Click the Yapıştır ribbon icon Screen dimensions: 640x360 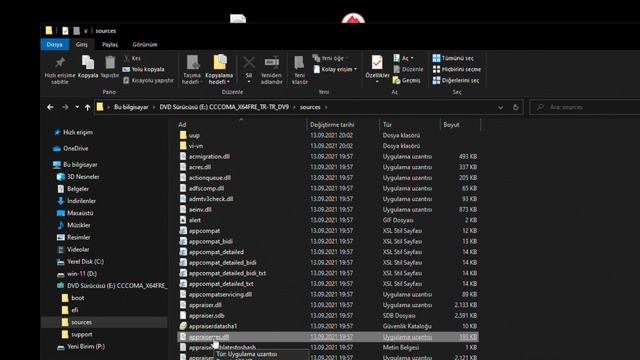point(110,62)
